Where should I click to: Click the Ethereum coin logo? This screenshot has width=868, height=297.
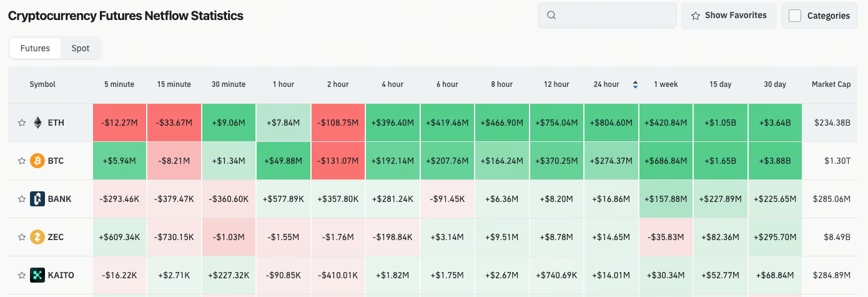[x=37, y=123]
